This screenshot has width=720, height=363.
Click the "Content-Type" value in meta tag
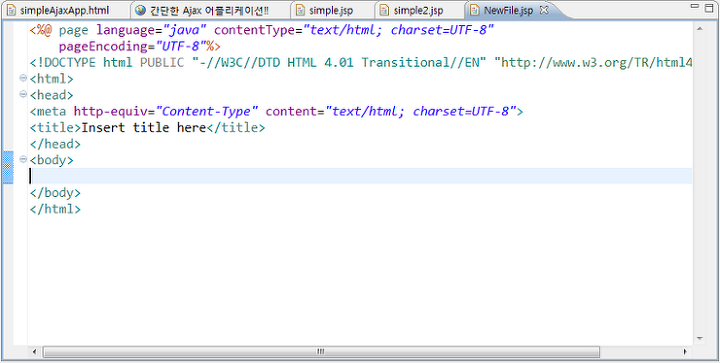click(208, 112)
